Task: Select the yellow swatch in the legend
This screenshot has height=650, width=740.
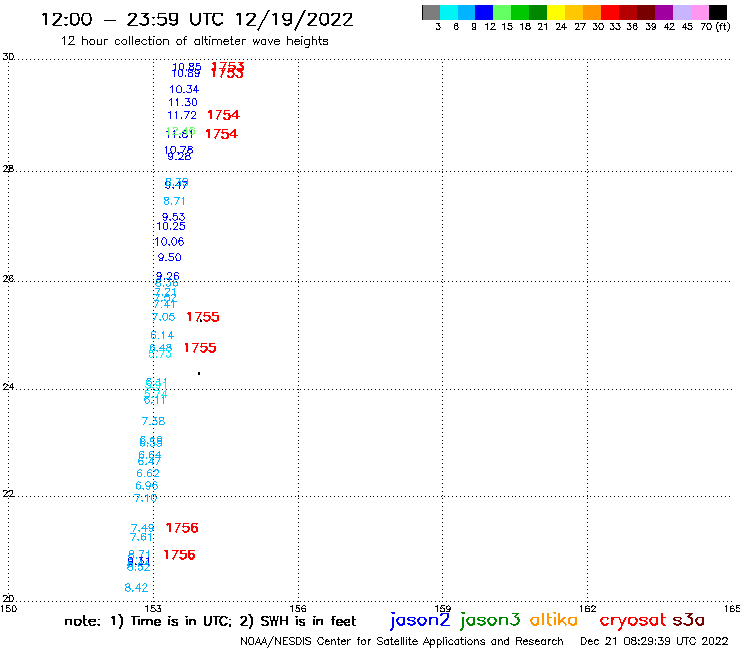Action: (x=556, y=12)
